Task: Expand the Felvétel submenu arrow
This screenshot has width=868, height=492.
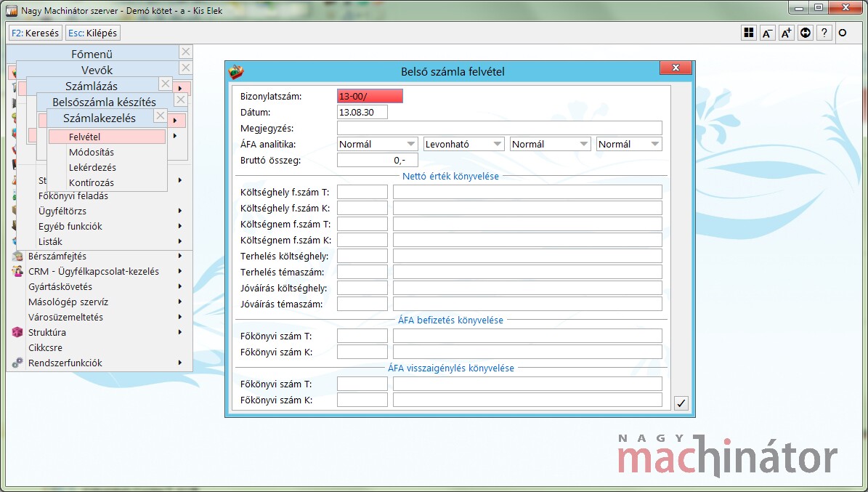Action: 175,137
